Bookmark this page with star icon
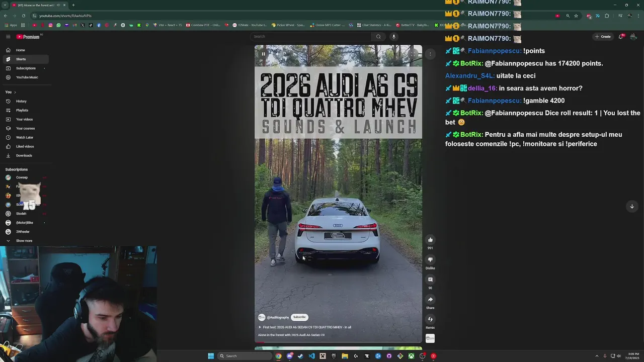644x362 pixels. pos(576,16)
